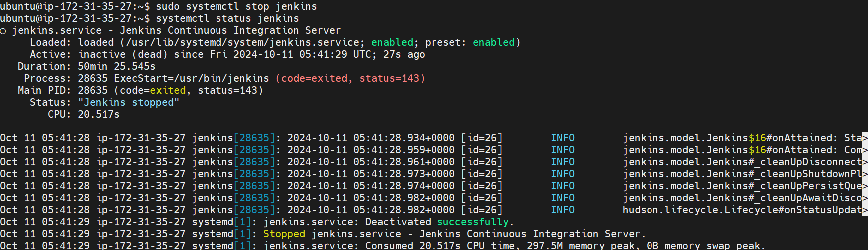Click the truncation arrow on the hudson.lifecycle line
Image resolution: width=868 pixels, height=250 pixels.
click(865, 210)
